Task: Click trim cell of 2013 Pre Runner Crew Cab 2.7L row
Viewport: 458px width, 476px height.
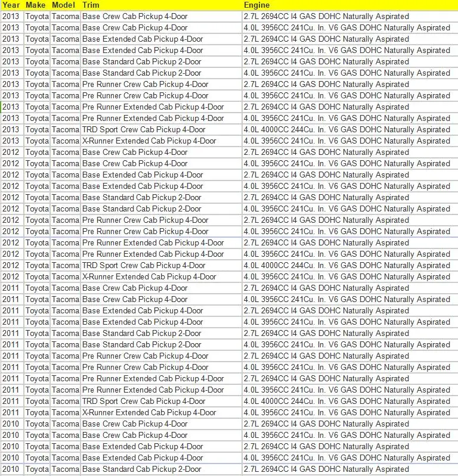Action: pos(161,85)
